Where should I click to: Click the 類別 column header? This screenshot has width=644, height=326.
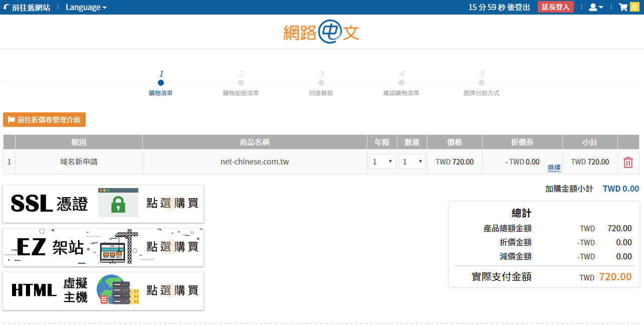point(79,142)
